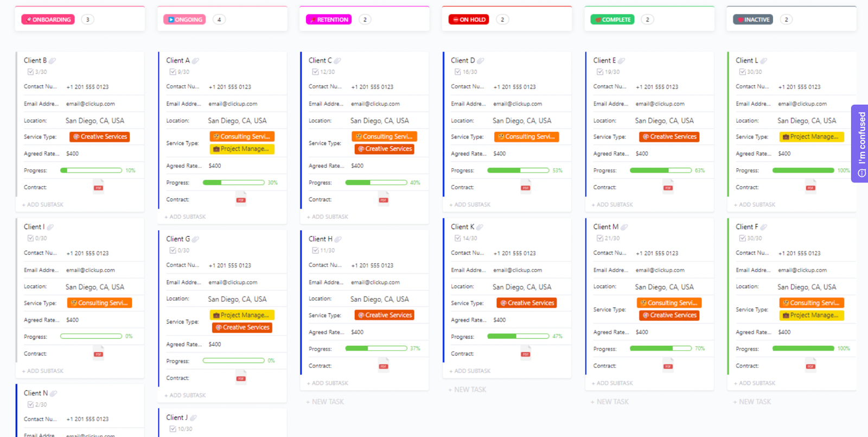This screenshot has width=868, height=437.
Task: Open the Client E contract PDF
Action: pos(668,186)
